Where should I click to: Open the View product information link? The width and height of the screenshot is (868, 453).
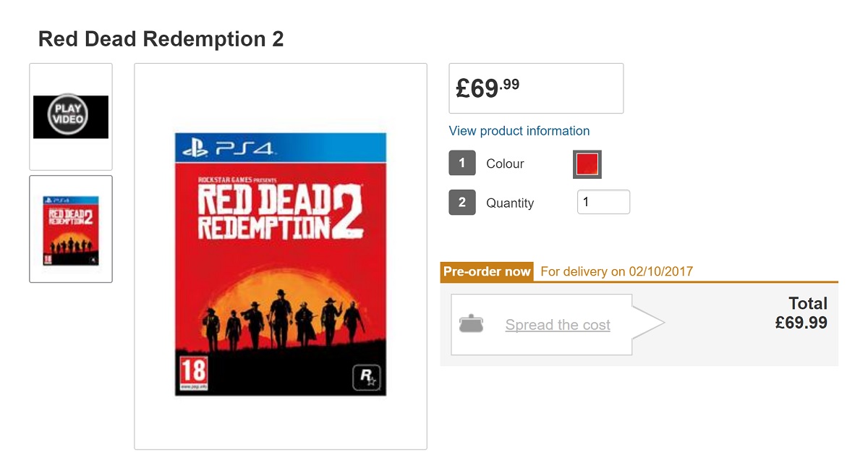point(519,131)
